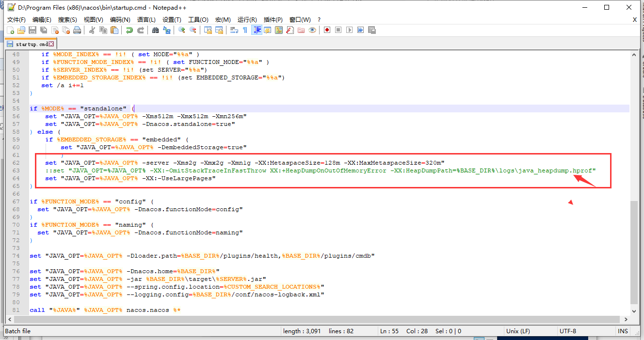Click the INS indicator in status bar

[623, 331]
